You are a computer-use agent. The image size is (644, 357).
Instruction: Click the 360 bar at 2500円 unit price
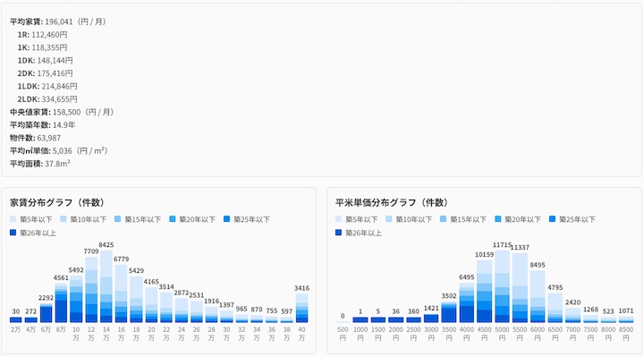click(x=413, y=320)
